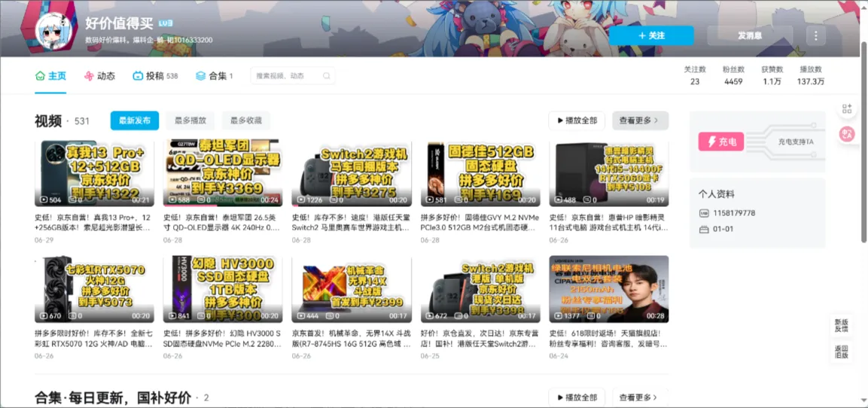Viewport: 868px width, 408px height.
Task: Open the 固德佳512GB video thumbnail
Action: (x=480, y=172)
